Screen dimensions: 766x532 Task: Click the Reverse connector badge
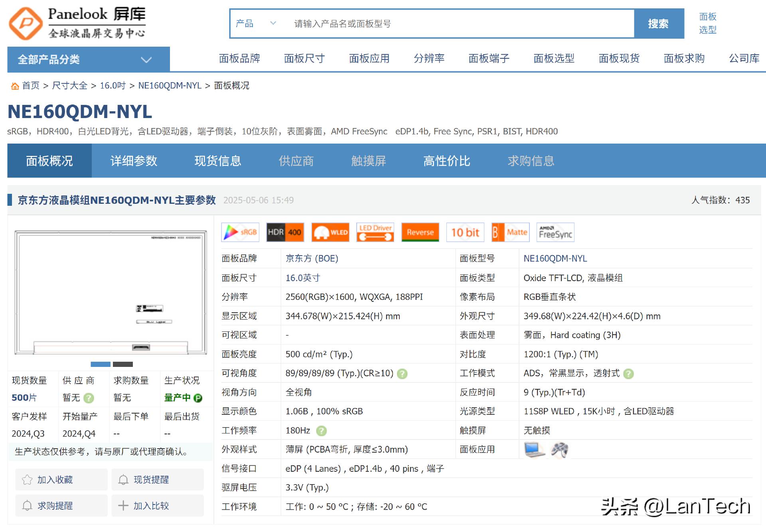coord(420,232)
